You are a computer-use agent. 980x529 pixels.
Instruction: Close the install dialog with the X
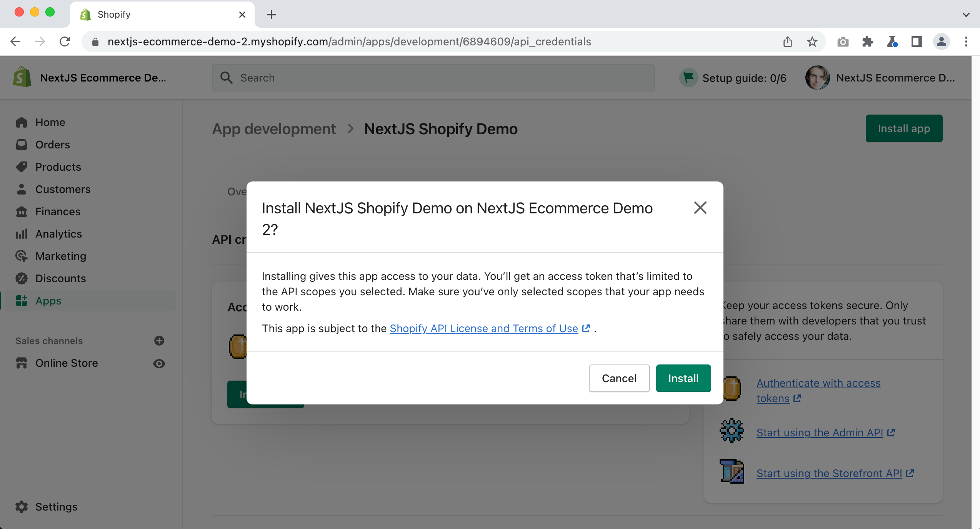[700, 208]
